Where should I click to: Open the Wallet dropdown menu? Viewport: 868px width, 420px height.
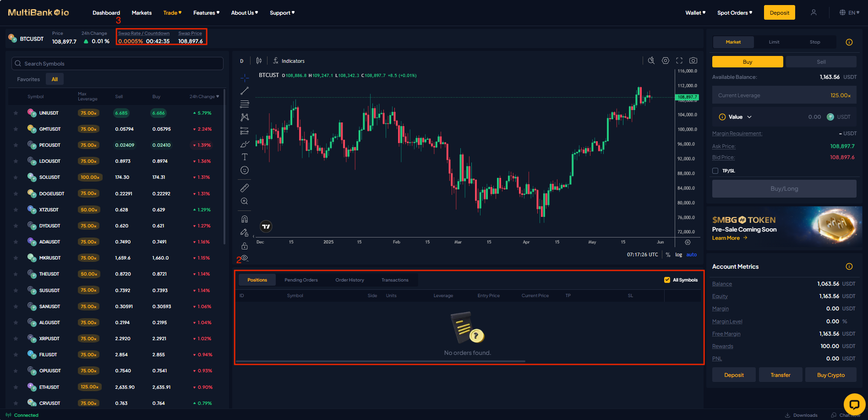[x=694, y=12]
